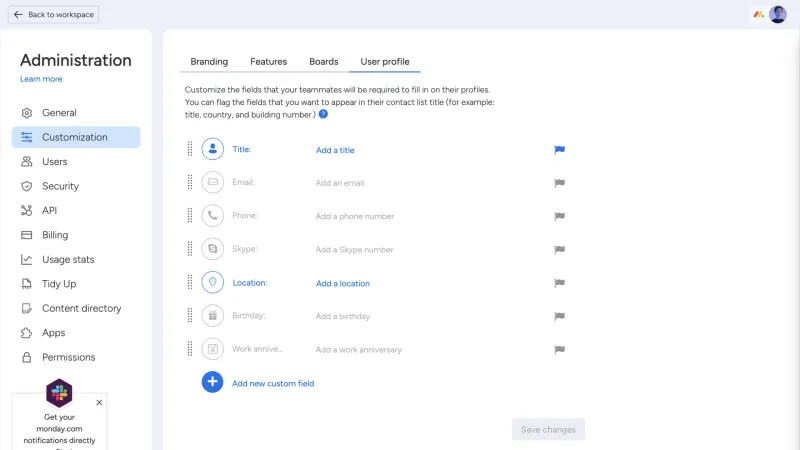800x450 pixels.
Task: Select the User profile tab
Action: 385,62
